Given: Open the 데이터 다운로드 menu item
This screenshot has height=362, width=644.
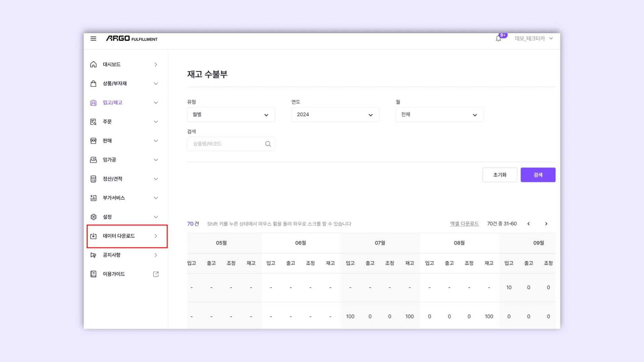Looking at the screenshot, I should coord(127,236).
